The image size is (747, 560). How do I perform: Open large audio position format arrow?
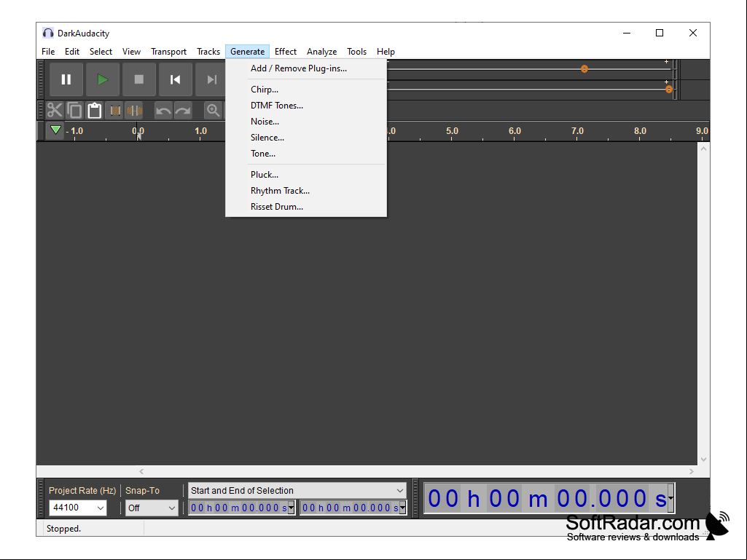pyautogui.click(x=670, y=499)
